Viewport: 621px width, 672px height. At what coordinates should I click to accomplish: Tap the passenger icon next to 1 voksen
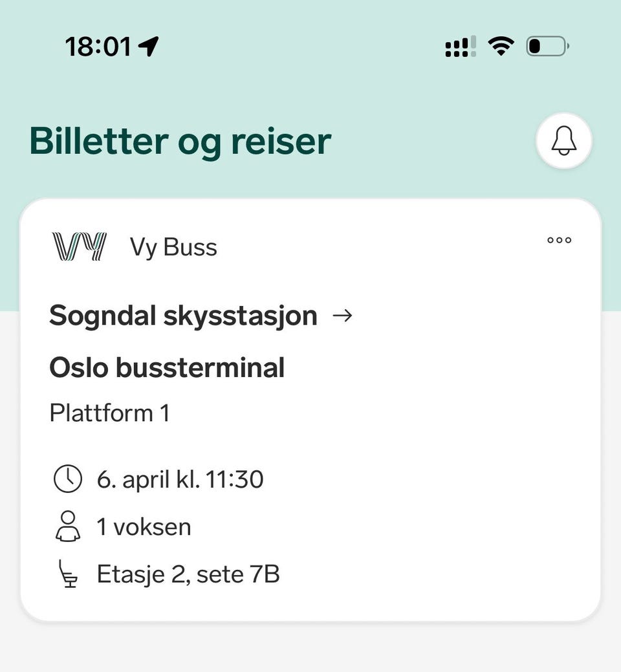tap(68, 526)
